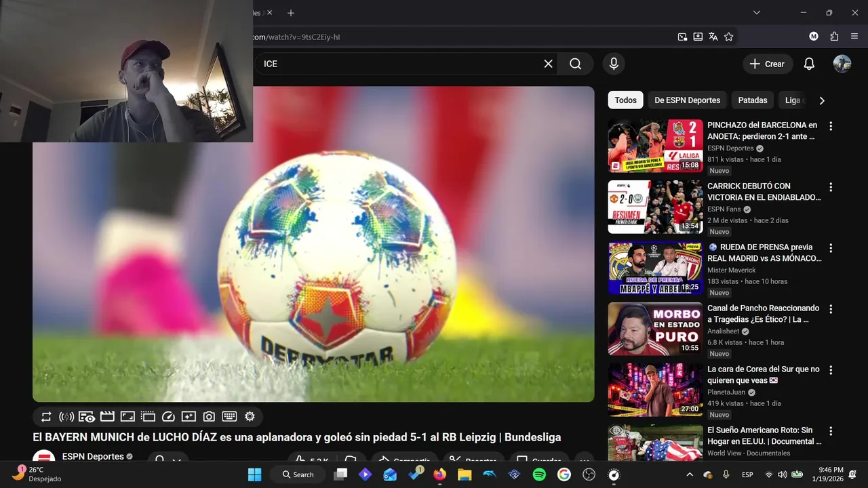
Task: Open the MBAPPÉ Y ARBELOA press conference thumbnail
Action: (655, 268)
